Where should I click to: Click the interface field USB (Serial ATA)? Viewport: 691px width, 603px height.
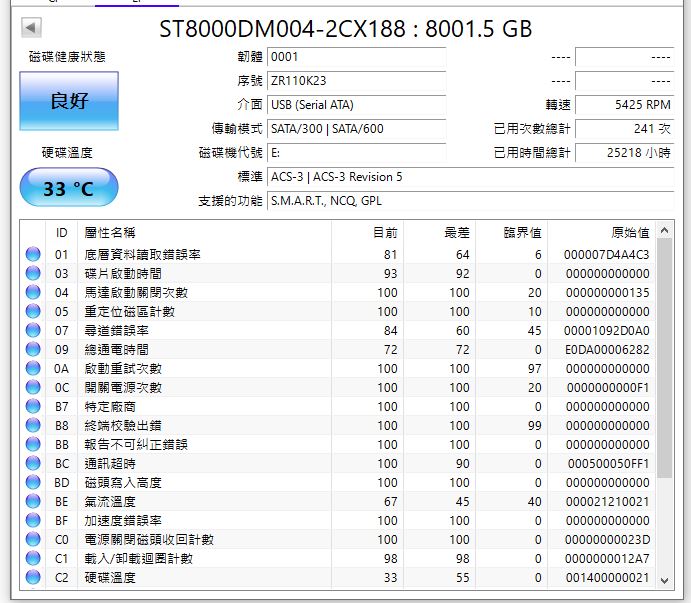pos(357,105)
